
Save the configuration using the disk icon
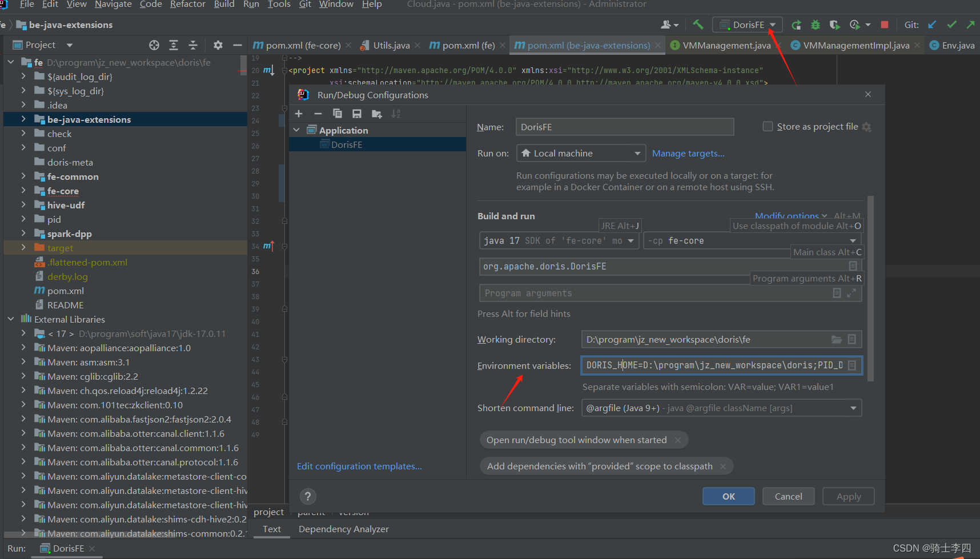click(x=357, y=114)
